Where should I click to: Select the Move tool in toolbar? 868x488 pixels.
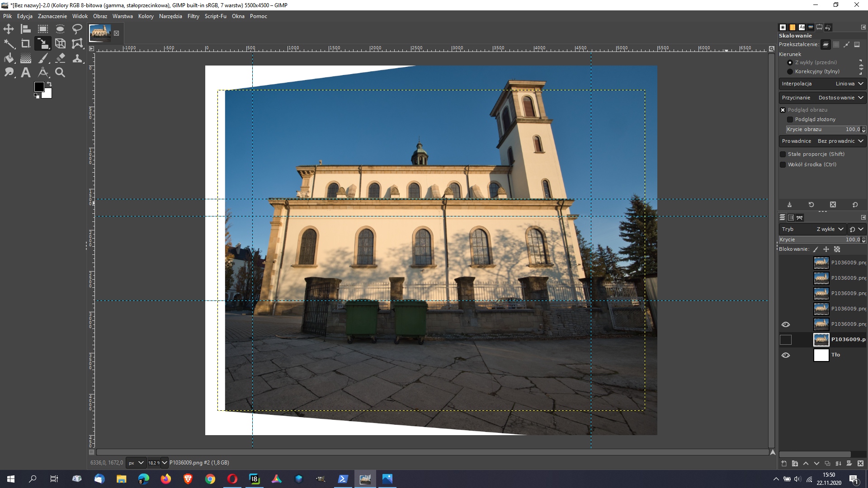tap(8, 28)
